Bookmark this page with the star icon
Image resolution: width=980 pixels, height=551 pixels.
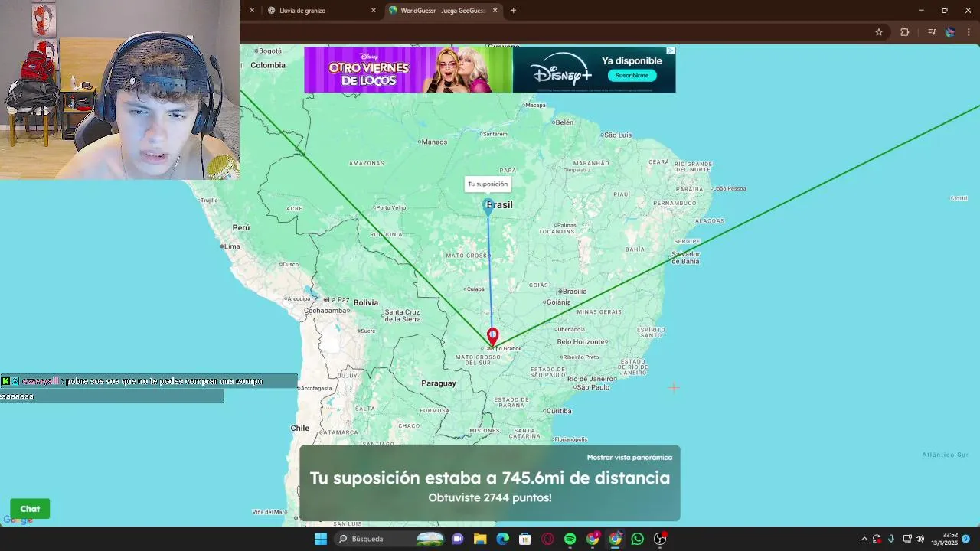point(879,32)
